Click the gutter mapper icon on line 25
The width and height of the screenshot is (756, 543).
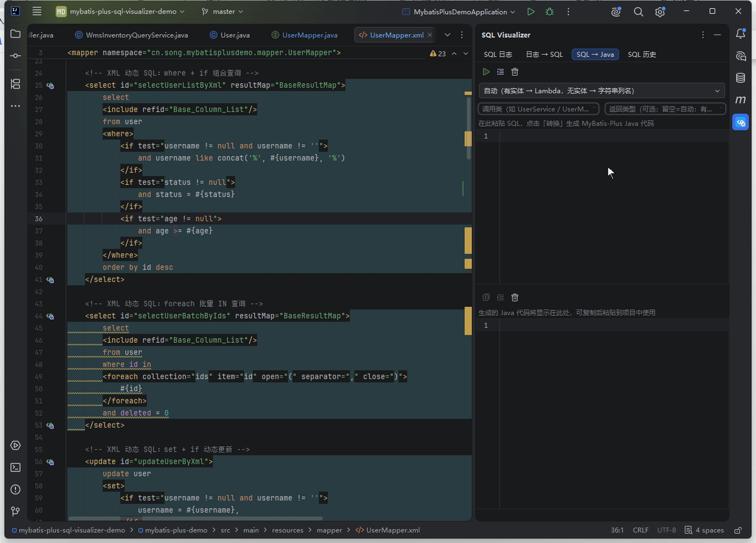[50, 86]
